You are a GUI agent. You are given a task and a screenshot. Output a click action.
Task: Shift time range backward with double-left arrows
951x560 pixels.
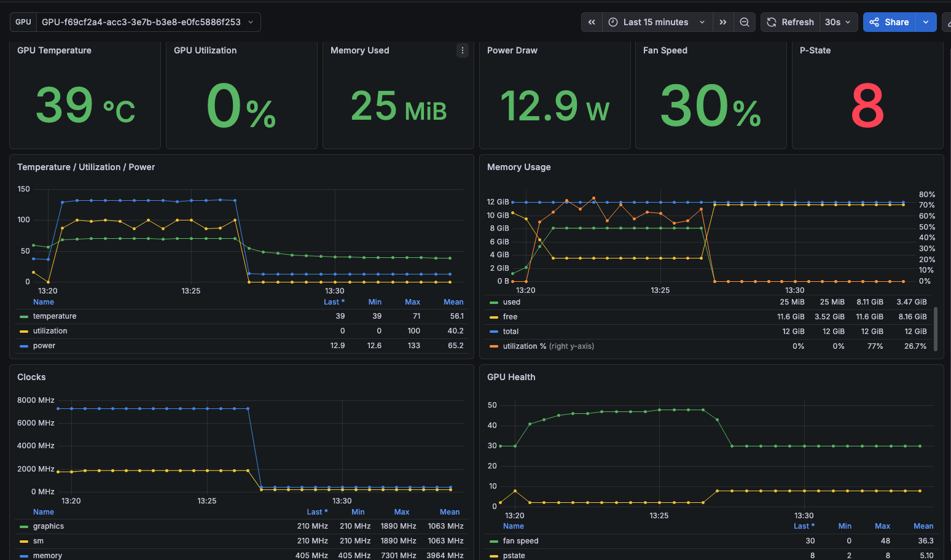pyautogui.click(x=592, y=22)
